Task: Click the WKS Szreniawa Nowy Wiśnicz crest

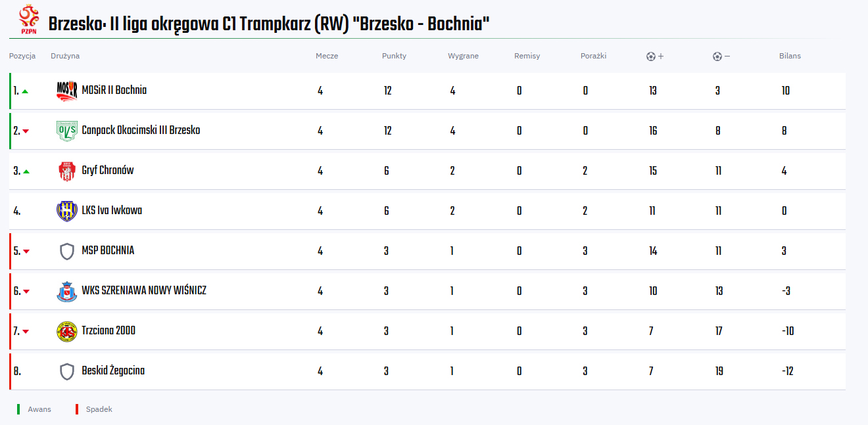Action: click(x=67, y=291)
